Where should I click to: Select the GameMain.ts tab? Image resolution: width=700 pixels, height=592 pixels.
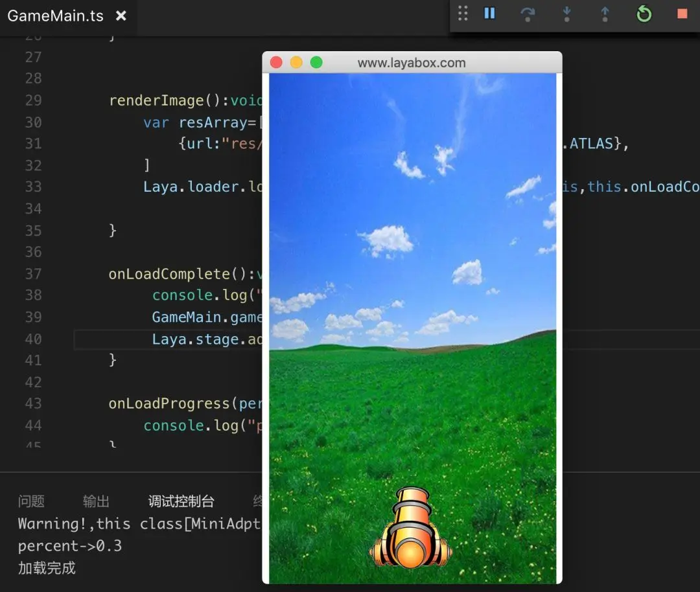pos(55,16)
